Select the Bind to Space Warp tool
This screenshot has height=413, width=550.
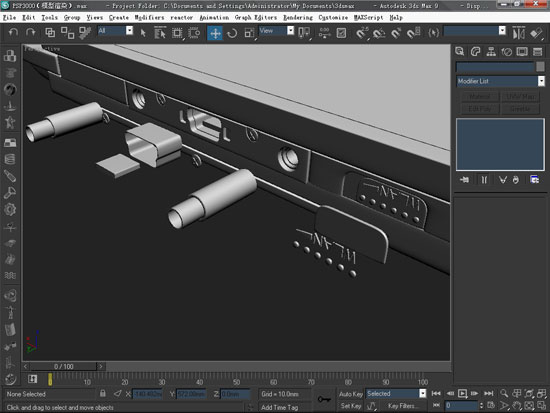pyautogui.click(x=85, y=33)
